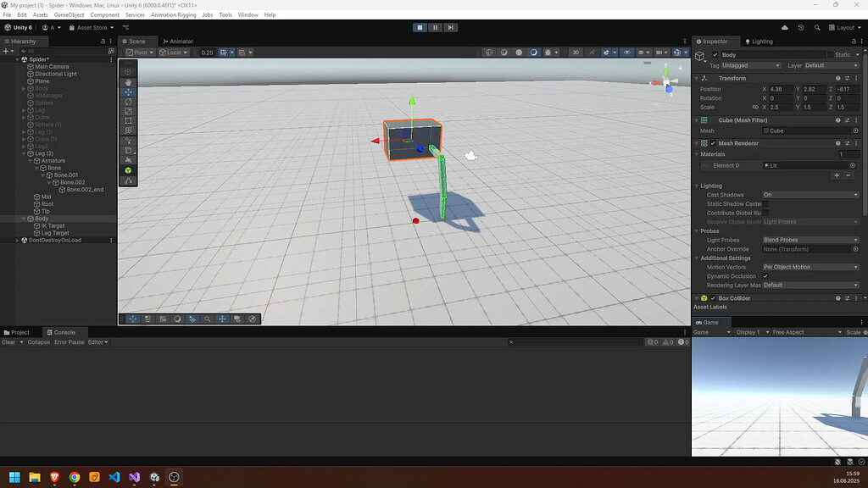
Task: Click the scene view camera settings icon
Action: [x=659, y=52]
